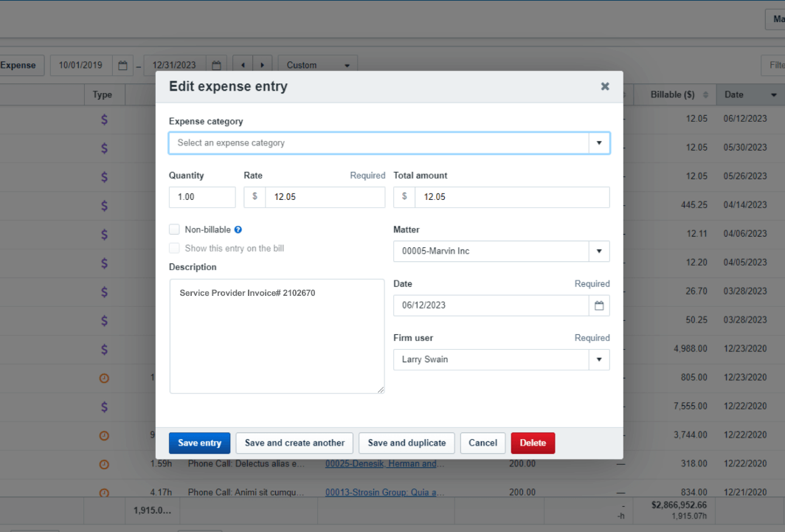Go to previous date range arrow
Image resolution: width=785 pixels, height=532 pixels.
point(243,66)
